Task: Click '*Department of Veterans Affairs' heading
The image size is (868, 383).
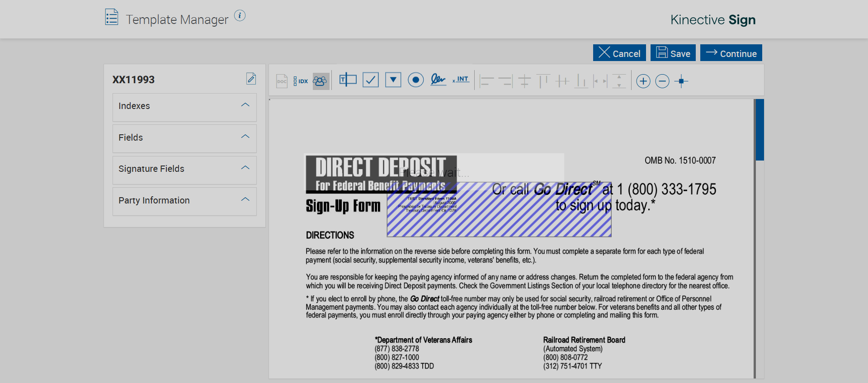Action: pos(423,340)
